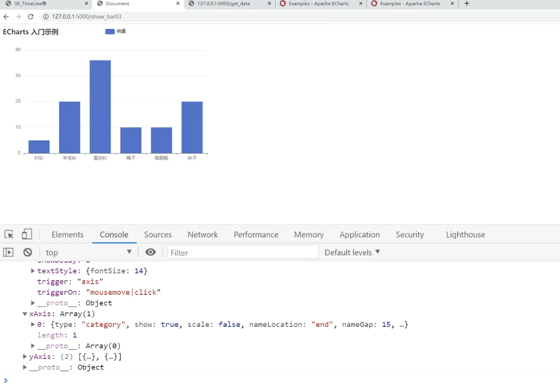
Task: Show console sidebar icon
Action: coord(8,252)
